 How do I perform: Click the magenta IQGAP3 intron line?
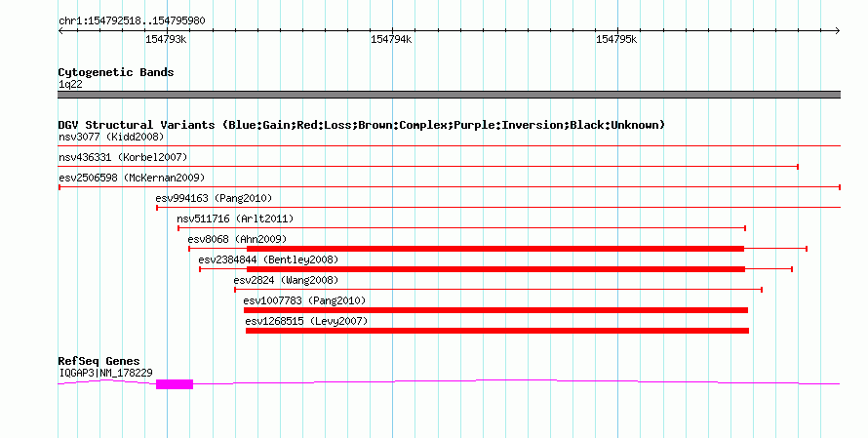[x=515, y=380]
